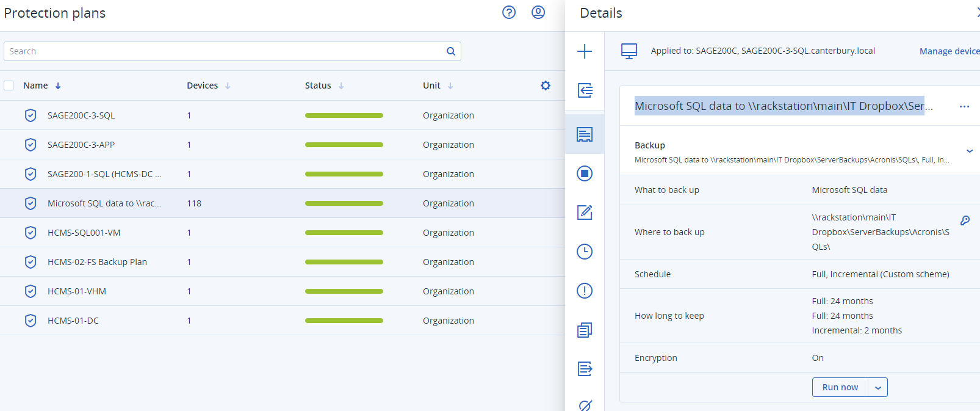Click the Protection plans heading

point(55,13)
